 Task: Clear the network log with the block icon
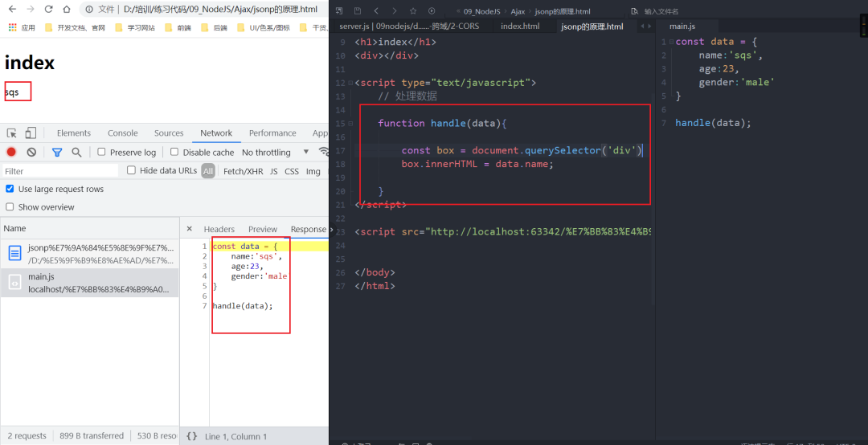tap(31, 152)
